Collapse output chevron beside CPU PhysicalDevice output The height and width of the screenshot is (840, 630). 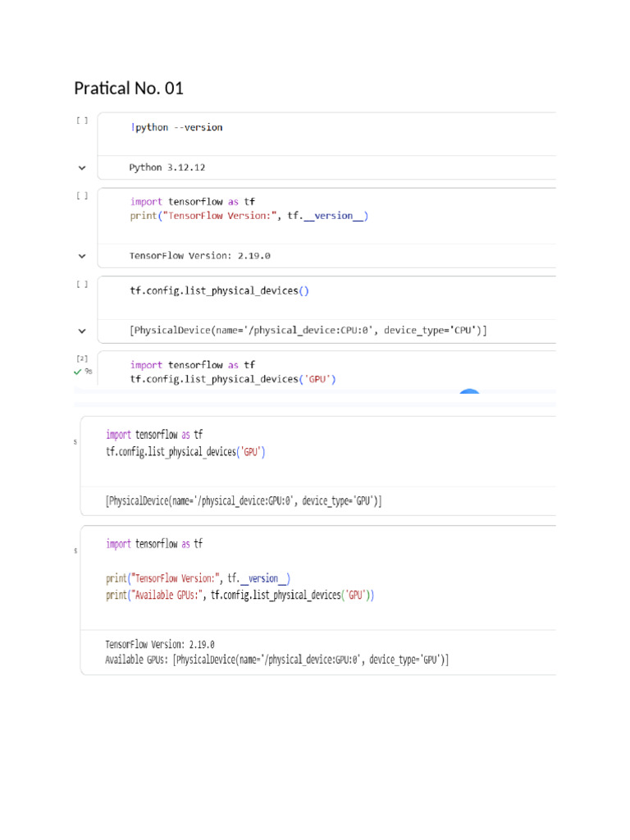pos(82,331)
